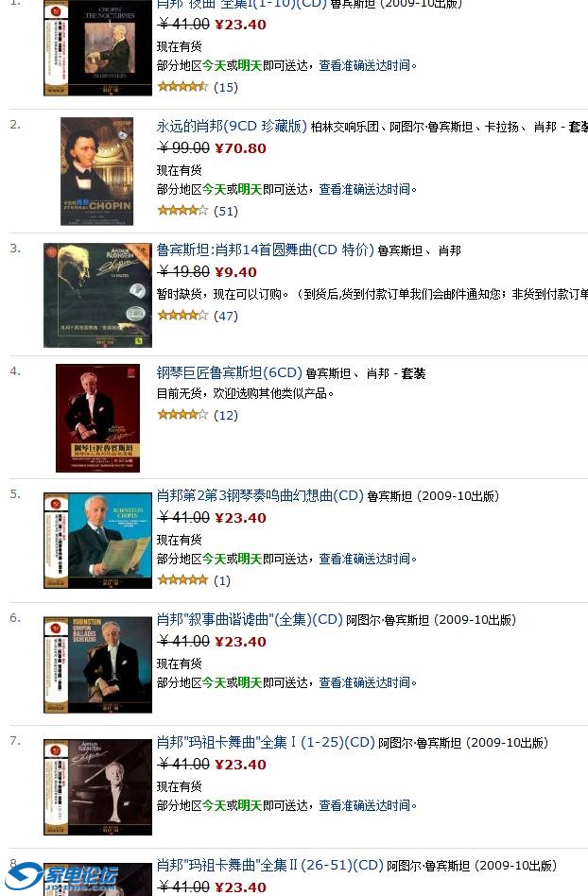Open 鲁宾斯坦:肖邦14首圆舞曲(CD 特价) title link
The image size is (588, 896).
pos(265,250)
